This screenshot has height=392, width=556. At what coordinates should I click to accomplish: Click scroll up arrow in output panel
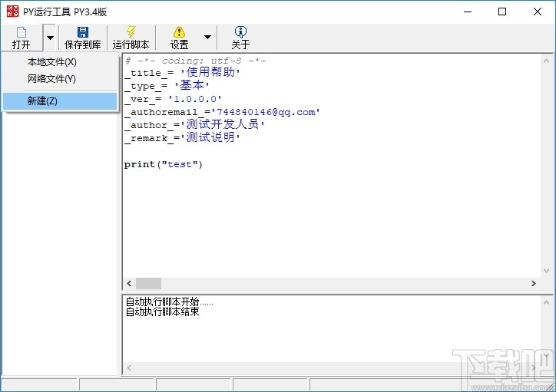coord(546,302)
